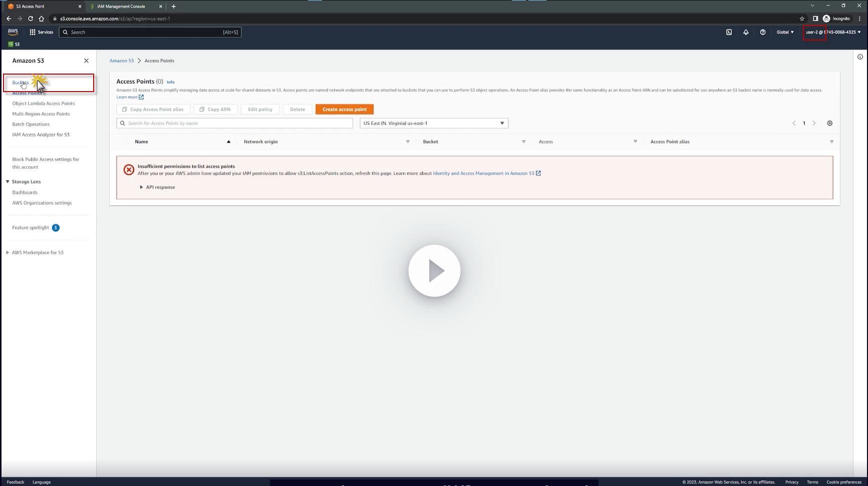This screenshot has height=486, width=868.
Task: Open browser home page
Action: [x=42, y=19]
